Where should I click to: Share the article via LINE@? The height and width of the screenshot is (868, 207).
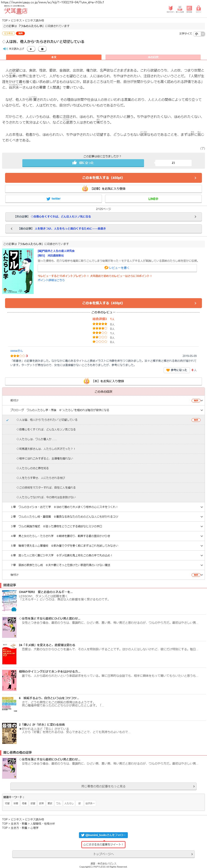(153, 199)
